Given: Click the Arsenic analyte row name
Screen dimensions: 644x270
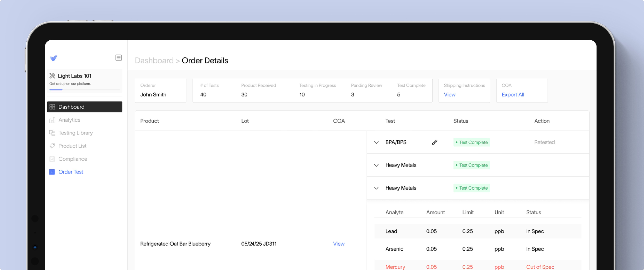Looking at the screenshot, I should (394, 249).
